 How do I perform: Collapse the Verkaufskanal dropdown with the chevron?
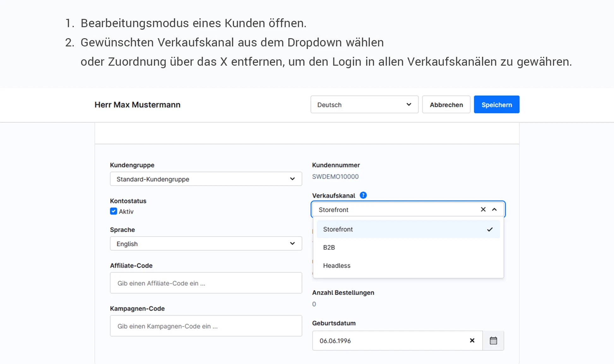click(494, 209)
